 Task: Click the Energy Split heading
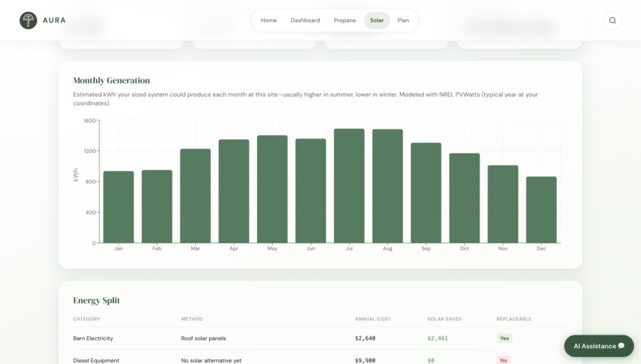[x=96, y=300]
